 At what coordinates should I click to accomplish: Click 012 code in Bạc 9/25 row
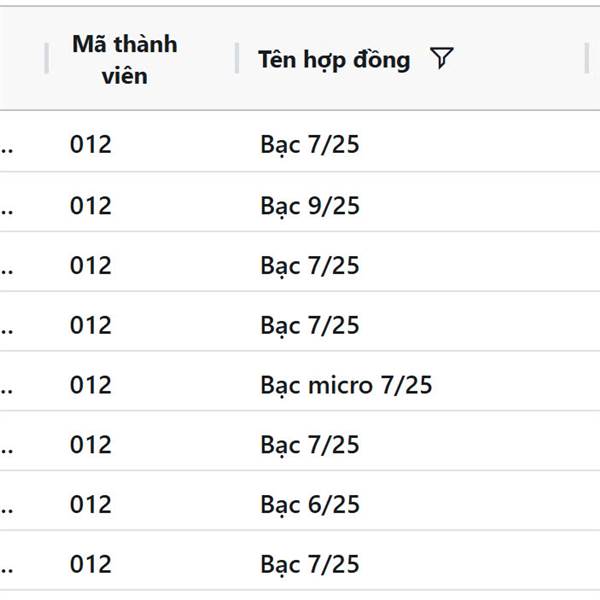[x=91, y=206]
